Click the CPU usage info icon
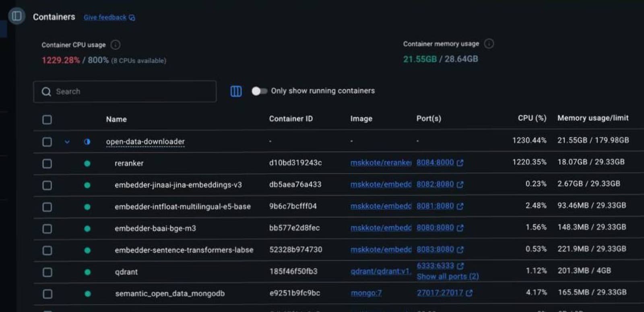The image size is (644, 312). [x=115, y=45]
